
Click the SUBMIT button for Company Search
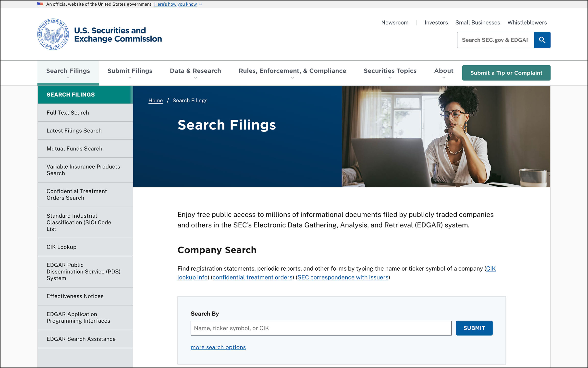[474, 328]
